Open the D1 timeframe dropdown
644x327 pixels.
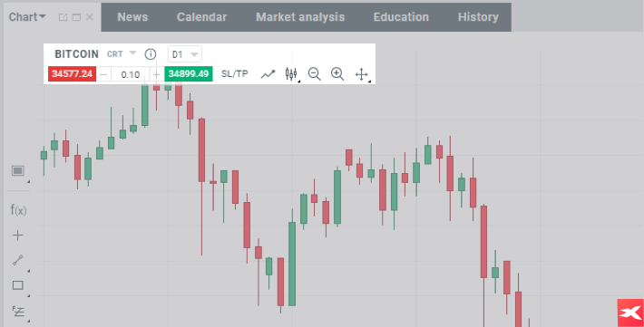point(185,54)
